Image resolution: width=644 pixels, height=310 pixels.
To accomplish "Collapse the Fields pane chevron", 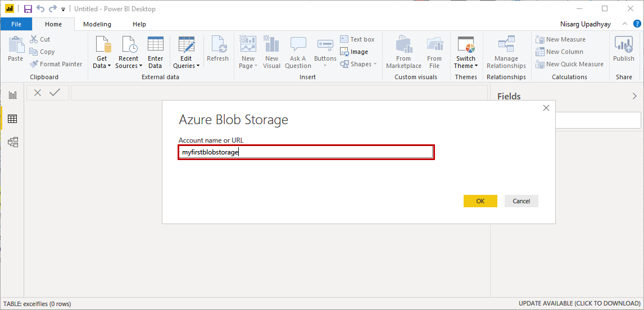I will click(x=635, y=96).
